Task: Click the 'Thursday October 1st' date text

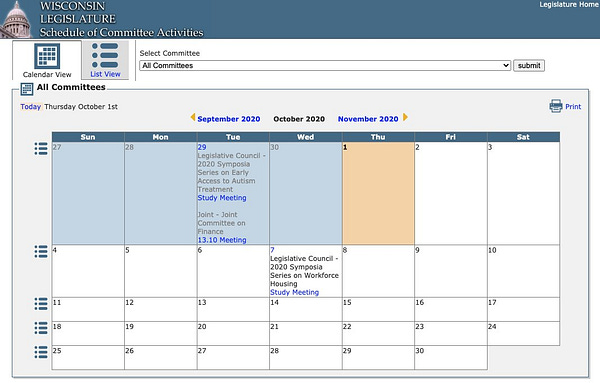Action: (81, 107)
